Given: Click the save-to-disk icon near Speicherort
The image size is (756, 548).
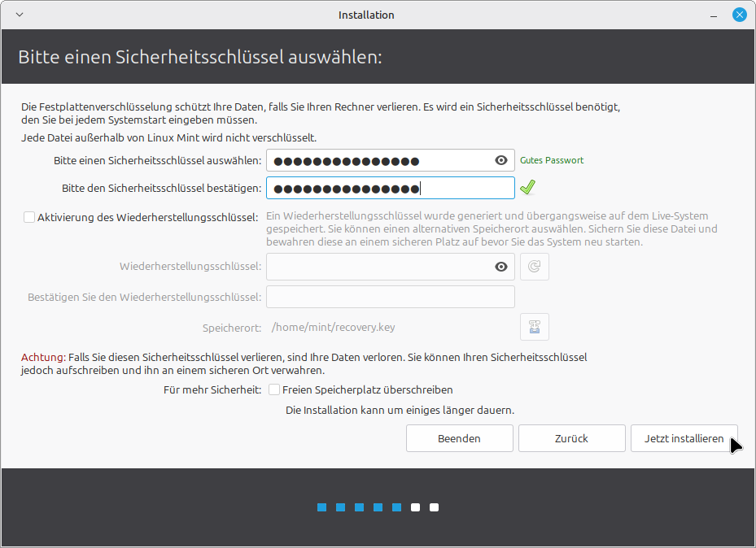Looking at the screenshot, I should pyautogui.click(x=534, y=327).
